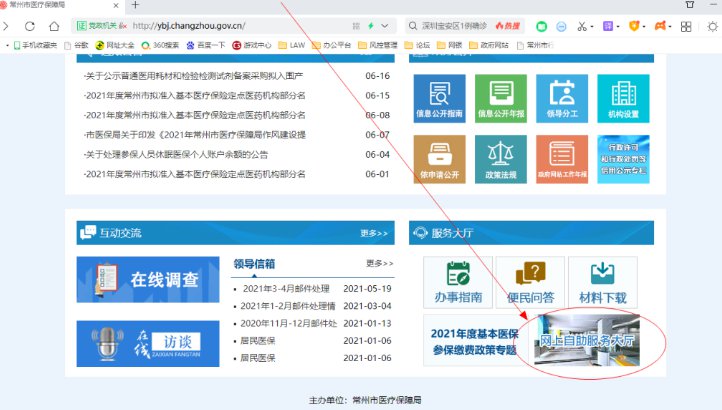
Task: Open the 2021年3-4月邮件处理 mailbox entry
Action: [285, 289]
